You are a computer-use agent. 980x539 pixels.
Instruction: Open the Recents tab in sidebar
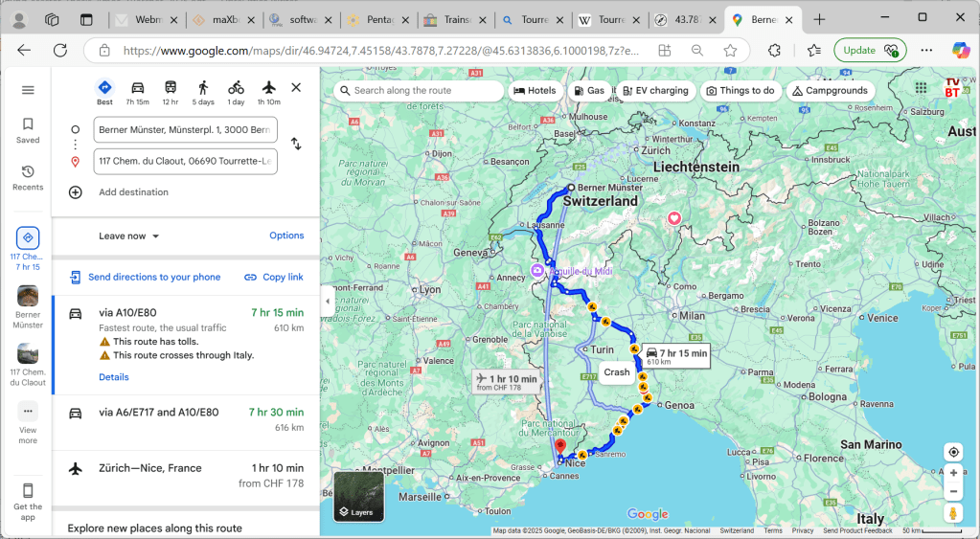(x=28, y=176)
